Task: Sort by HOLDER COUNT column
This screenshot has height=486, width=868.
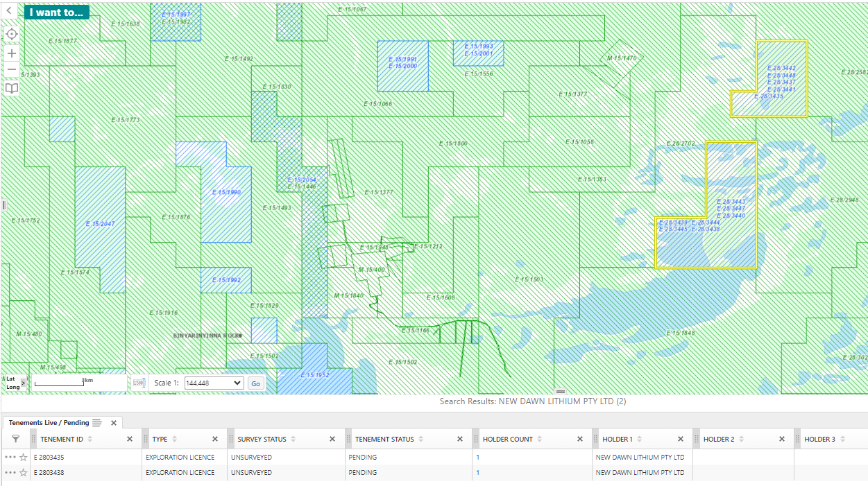Action: pos(539,439)
